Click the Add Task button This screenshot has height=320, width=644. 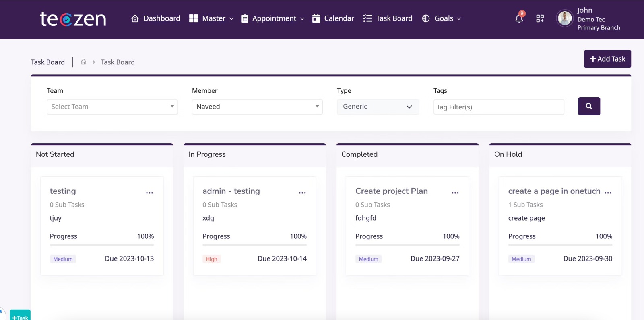tap(607, 59)
